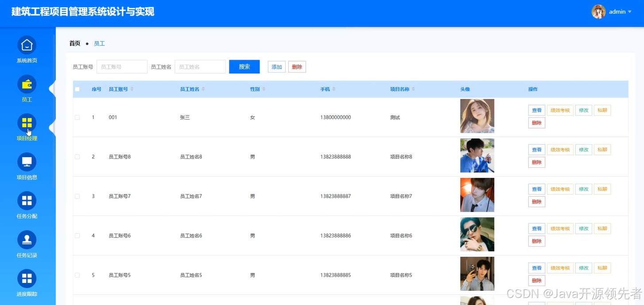Click 查看 for 员工姓名7 row
This screenshot has height=305, width=644.
pyautogui.click(x=537, y=189)
